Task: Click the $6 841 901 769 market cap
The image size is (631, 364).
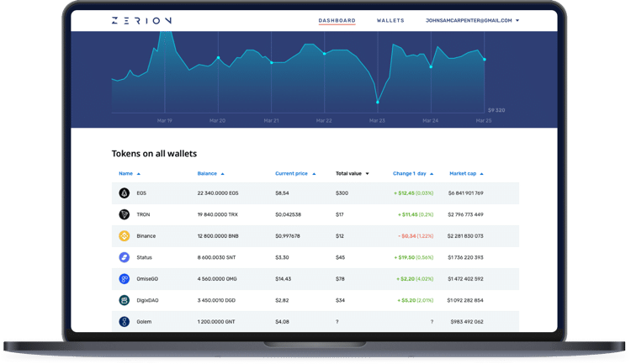Action: (465, 193)
